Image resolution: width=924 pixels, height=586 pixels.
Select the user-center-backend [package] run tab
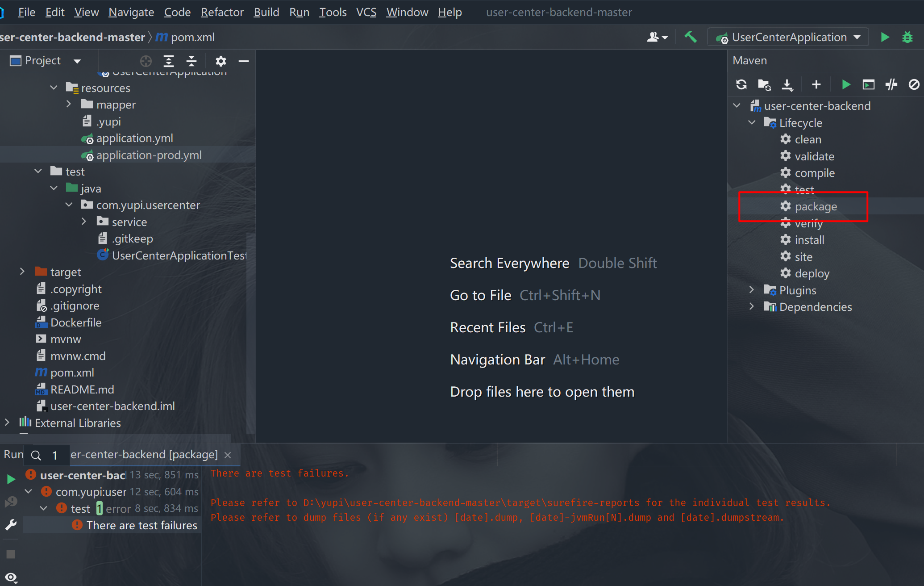click(144, 455)
